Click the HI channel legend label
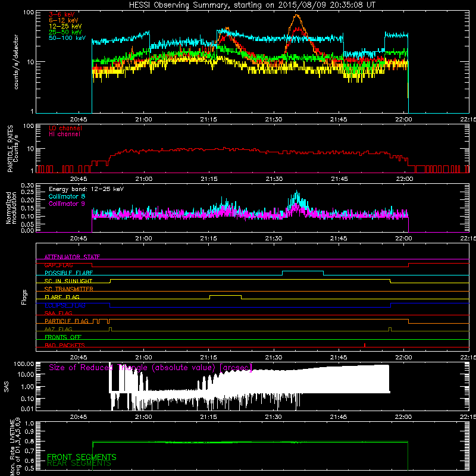This screenshot has height=476, width=476. pos(64,134)
